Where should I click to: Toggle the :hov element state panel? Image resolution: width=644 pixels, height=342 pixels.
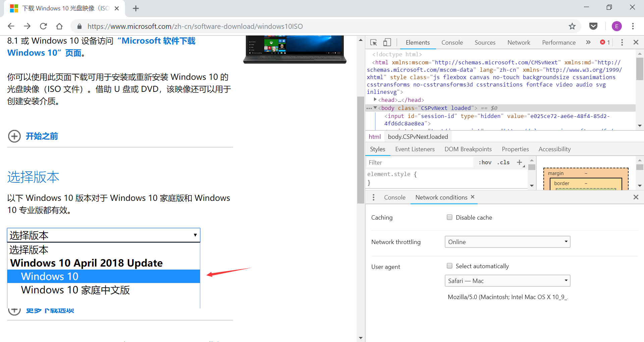485,162
